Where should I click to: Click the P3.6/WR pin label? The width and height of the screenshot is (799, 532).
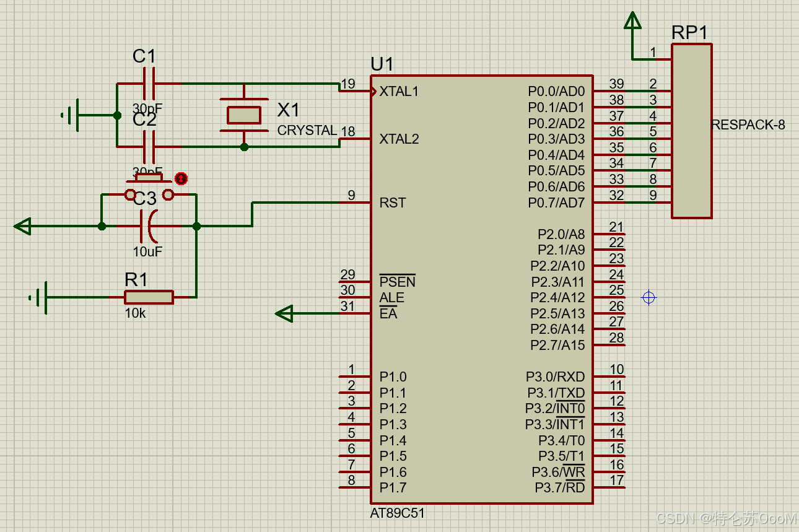tap(558, 472)
